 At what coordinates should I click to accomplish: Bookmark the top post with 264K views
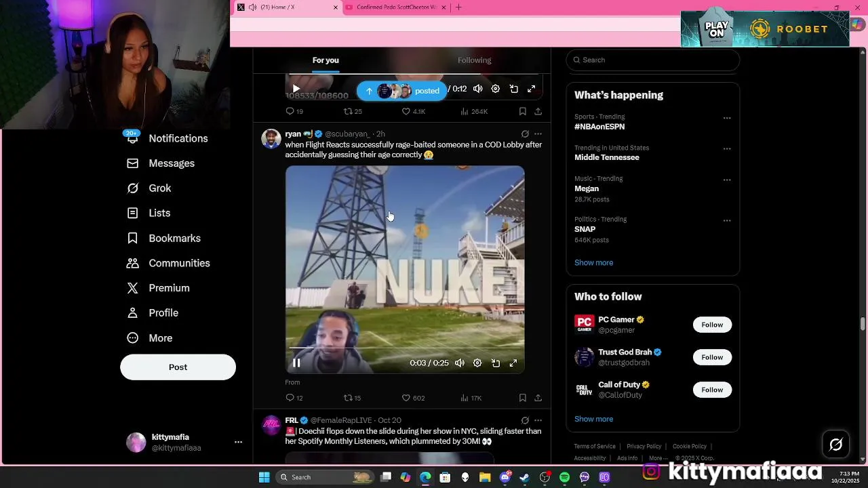(522, 111)
